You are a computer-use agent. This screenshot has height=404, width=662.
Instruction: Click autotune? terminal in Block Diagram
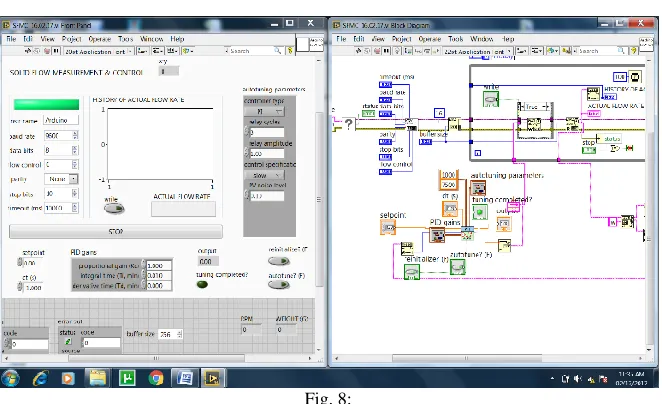click(x=458, y=267)
